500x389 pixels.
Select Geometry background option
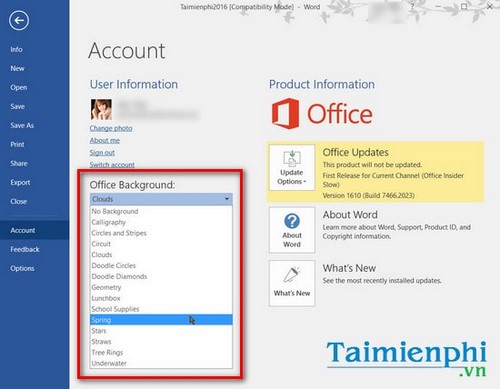[x=161, y=287]
